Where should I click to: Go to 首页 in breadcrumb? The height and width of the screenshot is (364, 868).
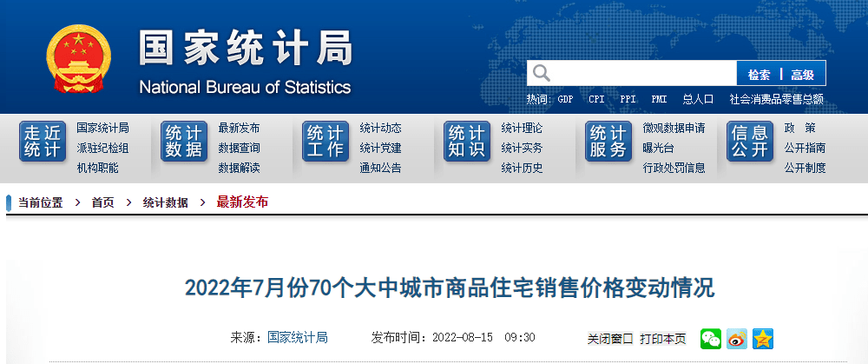(x=102, y=202)
